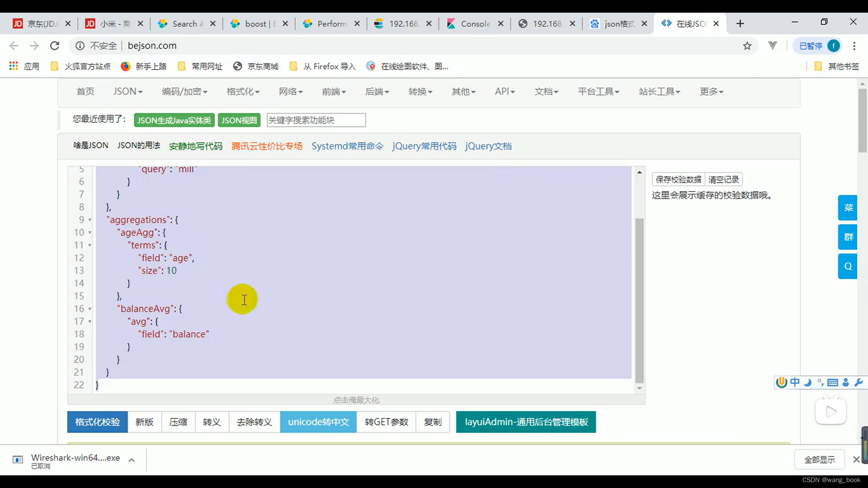868x488 pixels.
Task: Click the 清空记录 button
Action: click(723, 179)
